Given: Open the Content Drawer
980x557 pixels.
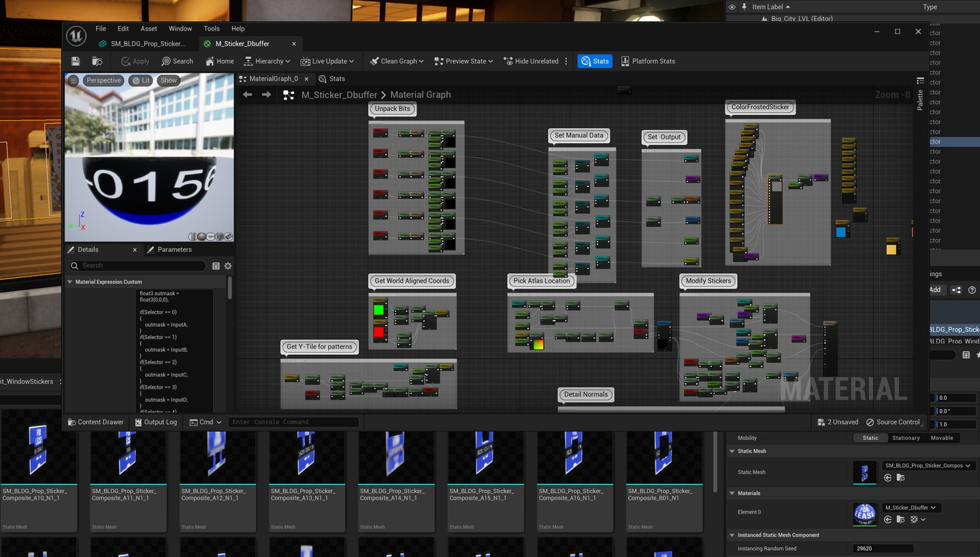Looking at the screenshot, I should coord(95,422).
